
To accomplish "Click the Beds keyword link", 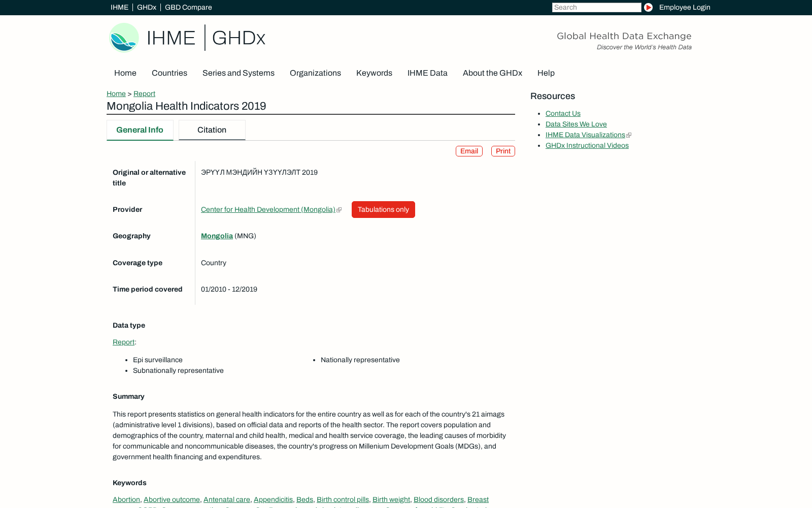I will coord(304,499).
